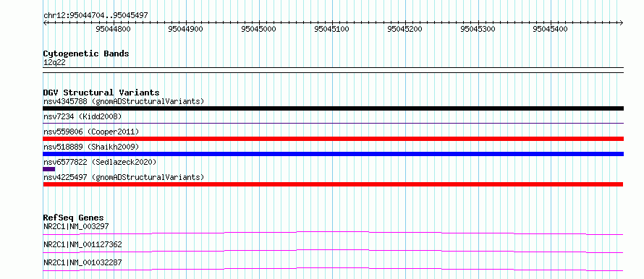Open variant label nsv4345788 (gnomADStructuralVariants)
The width and height of the screenshot is (644, 279).
click(124, 101)
